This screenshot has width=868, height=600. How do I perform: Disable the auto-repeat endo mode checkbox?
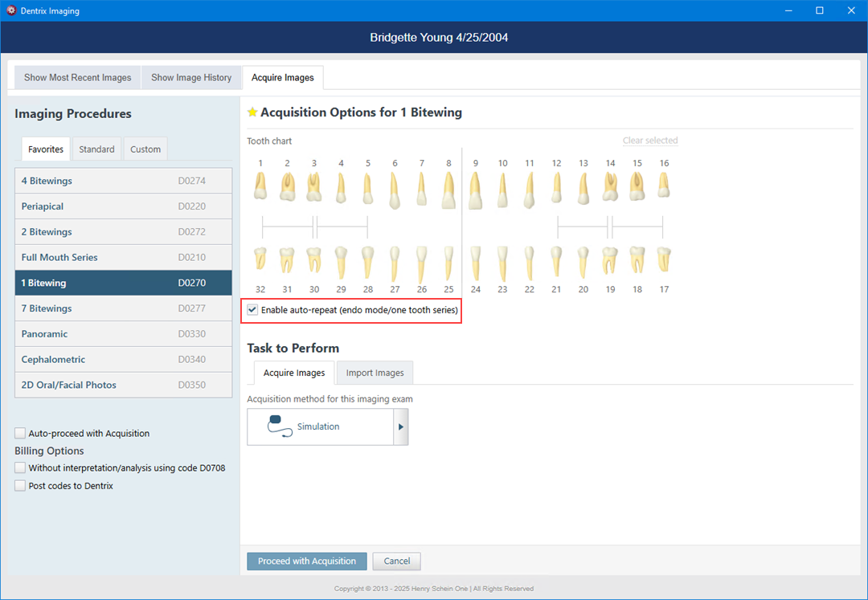[x=252, y=310]
